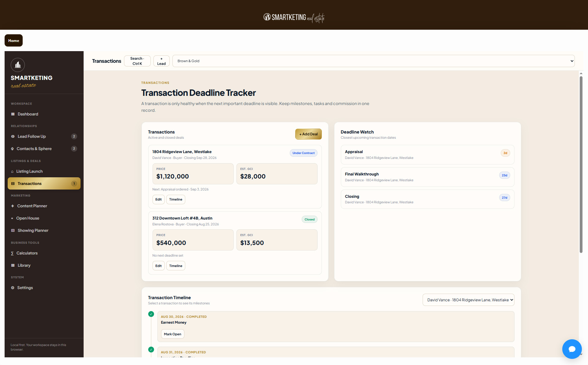Click the page vertical scrollbar thumb
588x365 pixels.
point(581,165)
